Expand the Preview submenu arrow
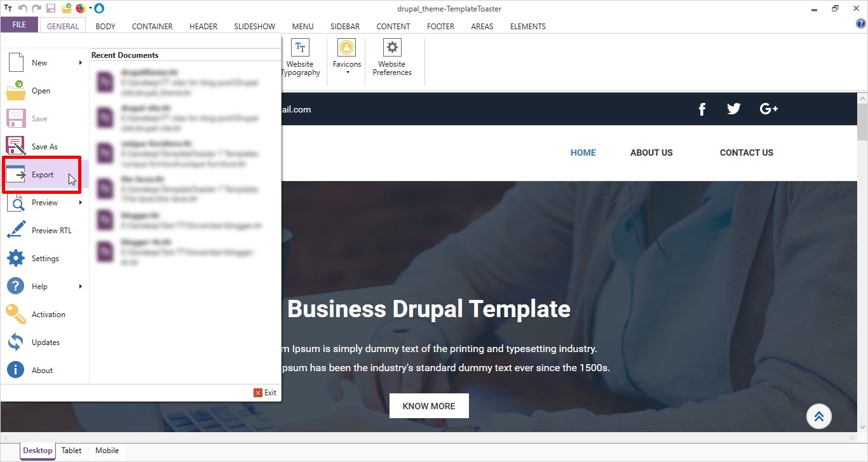 point(81,203)
